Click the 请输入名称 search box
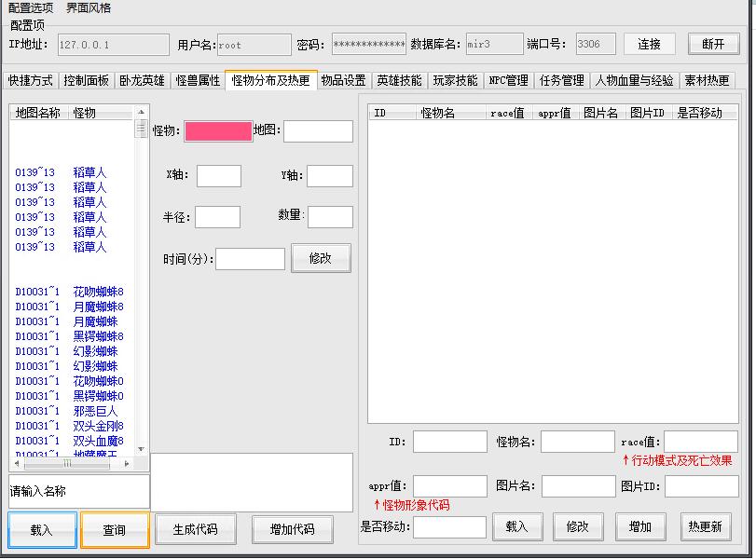The image size is (756, 559). tap(79, 491)
